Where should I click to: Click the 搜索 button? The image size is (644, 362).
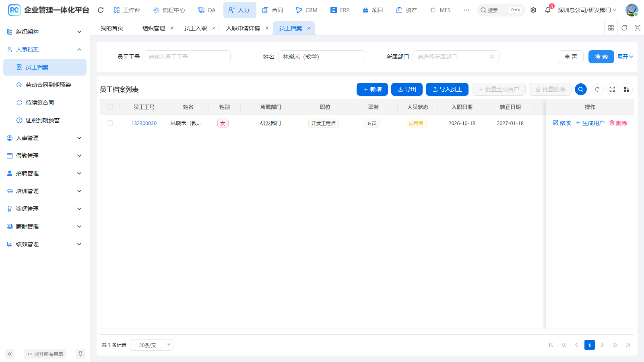tap(601, 57)
